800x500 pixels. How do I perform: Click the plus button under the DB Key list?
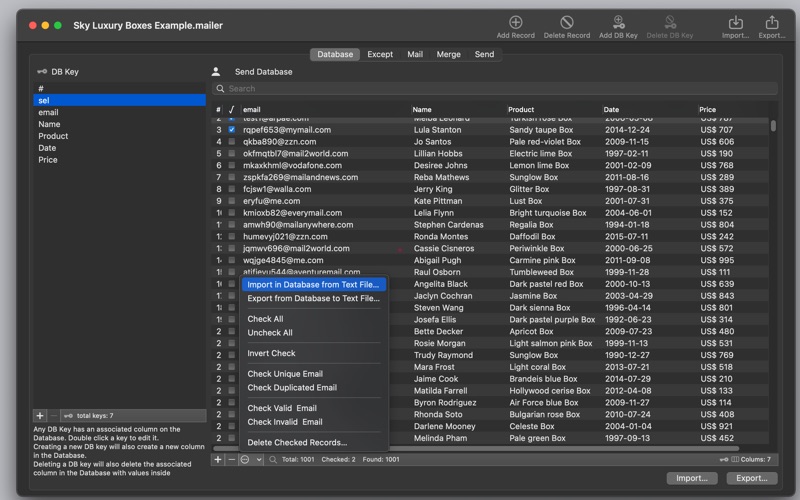tap(39, 415)
